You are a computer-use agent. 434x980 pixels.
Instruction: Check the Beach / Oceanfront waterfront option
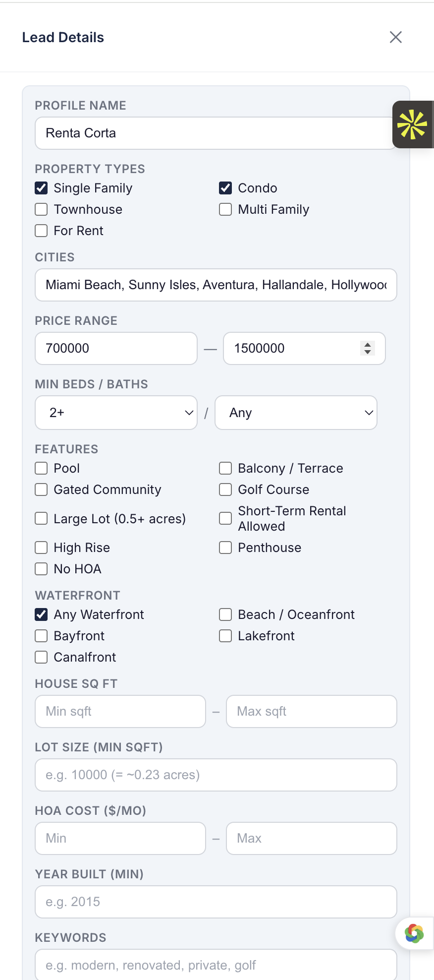[225, 614]
